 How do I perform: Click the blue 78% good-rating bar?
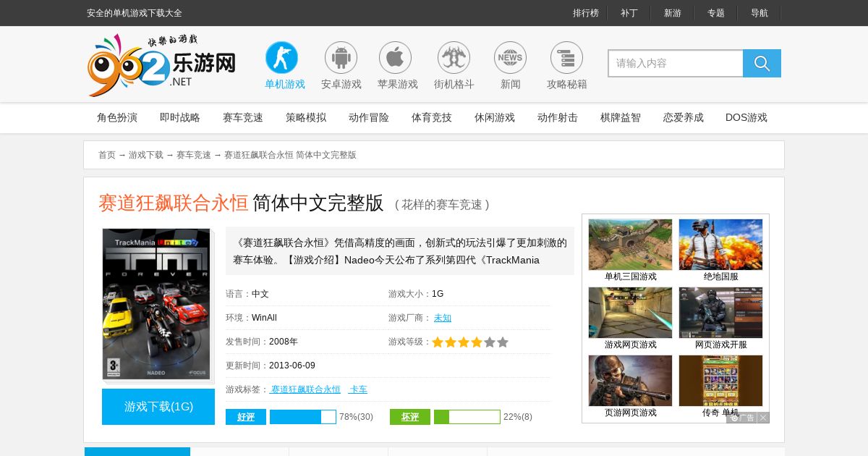click(x=303, y=417)
